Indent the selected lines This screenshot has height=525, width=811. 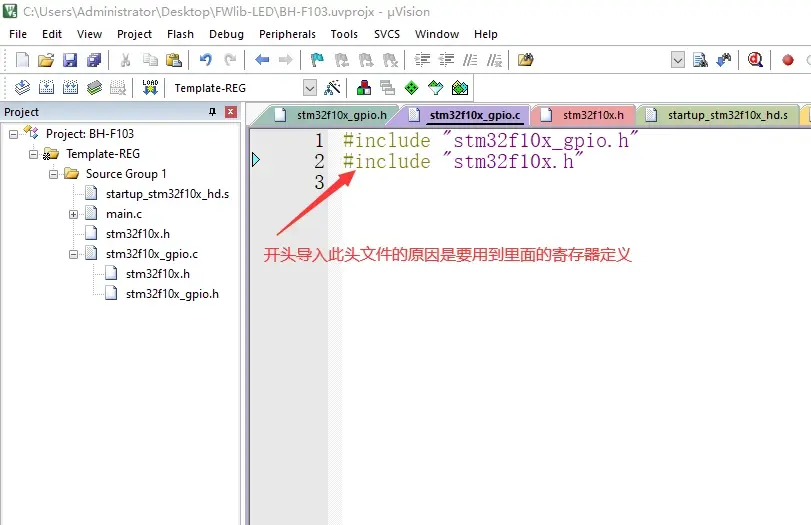pos(422,60)
